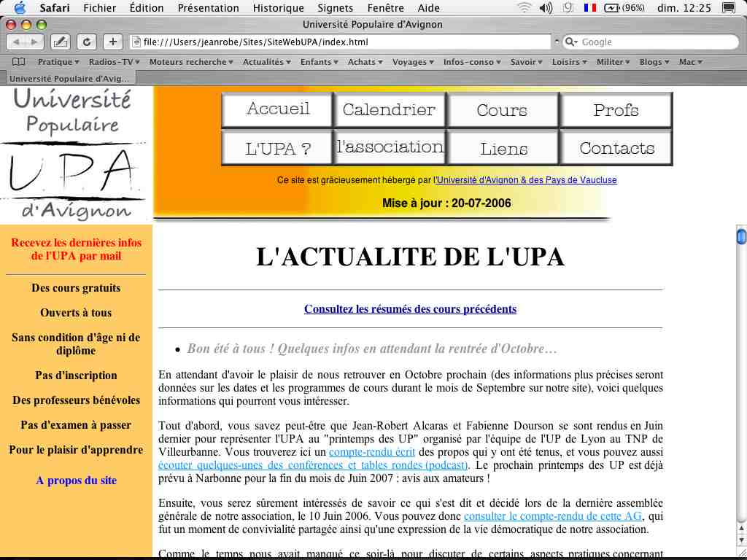Expand the Enfants bookmarks folder
Viewport: 747px width, 560px height.
coord(320,62)
